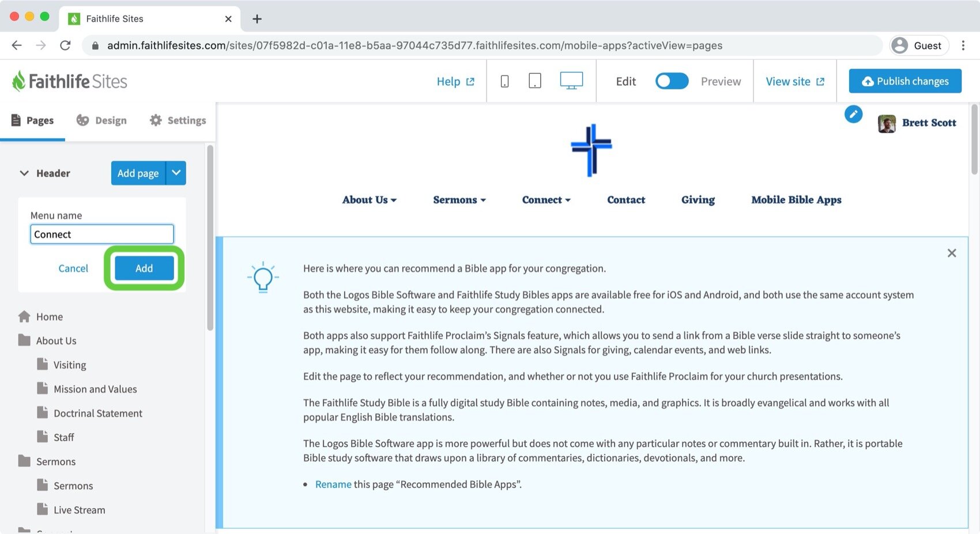Viewport: 980px width, 534px height.
Task: Click the lightbulb tip icon
Action: (x=263, y=278)
